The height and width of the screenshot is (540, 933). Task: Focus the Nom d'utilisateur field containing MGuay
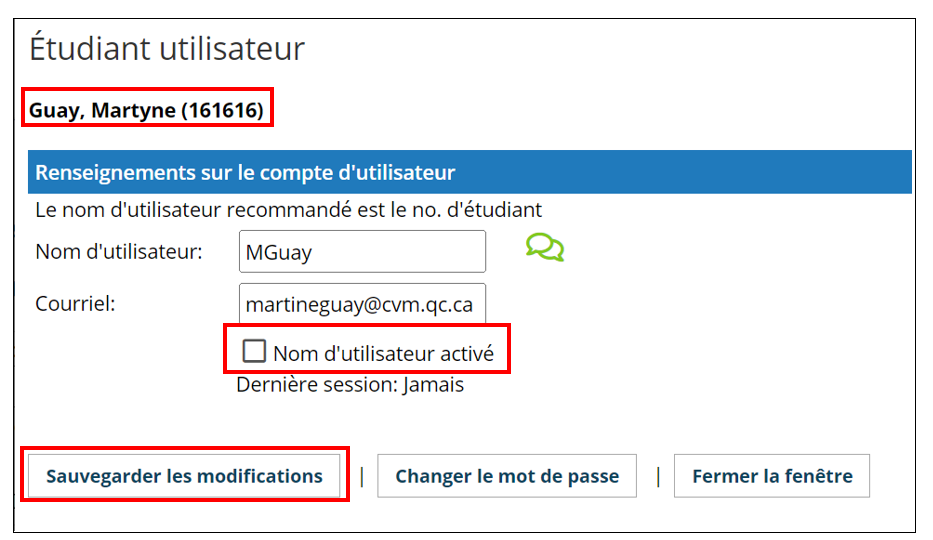[362, 252]
